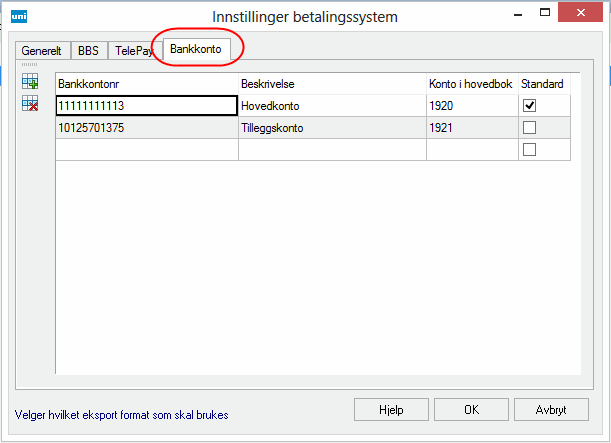
Task: Select the cell with account 10125701375
Action: point(146,127)
